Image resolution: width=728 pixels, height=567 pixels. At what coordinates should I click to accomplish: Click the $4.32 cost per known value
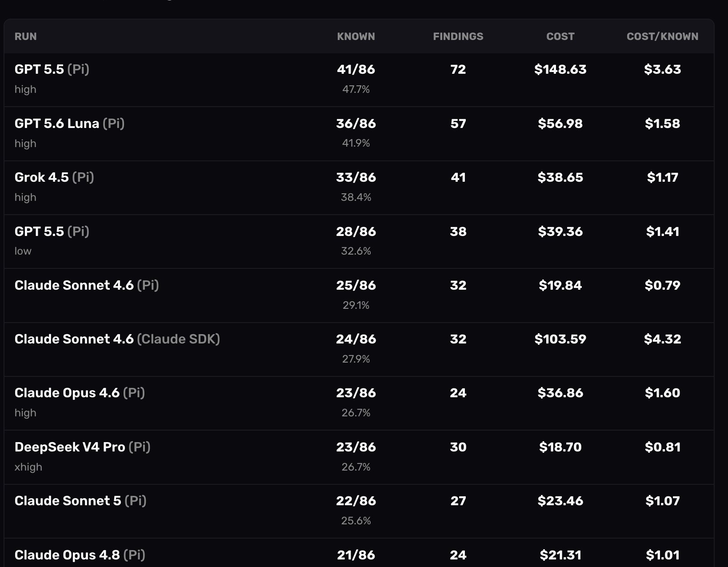[663, 339]
